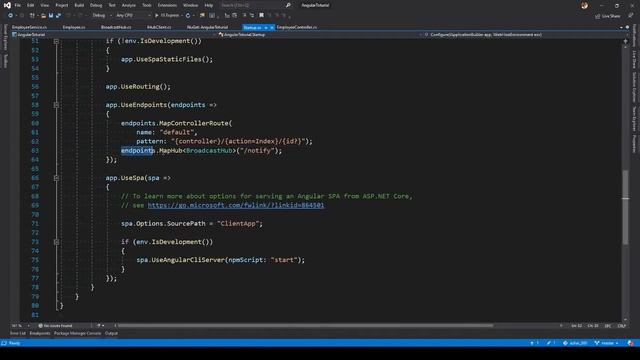Collapse the UseEndpoints block at line 58

tap(56, 105)
